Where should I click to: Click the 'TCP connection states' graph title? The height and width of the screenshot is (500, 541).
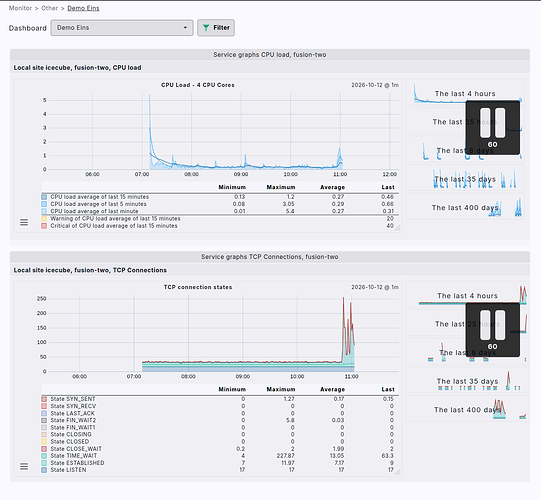tap(198, 287)
